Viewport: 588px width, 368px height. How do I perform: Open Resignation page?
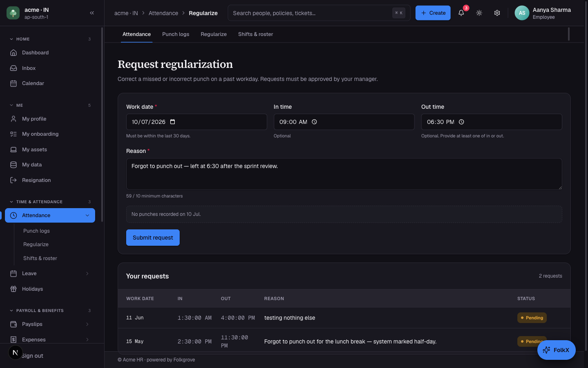pyautogui.click(x=50, y=180)
